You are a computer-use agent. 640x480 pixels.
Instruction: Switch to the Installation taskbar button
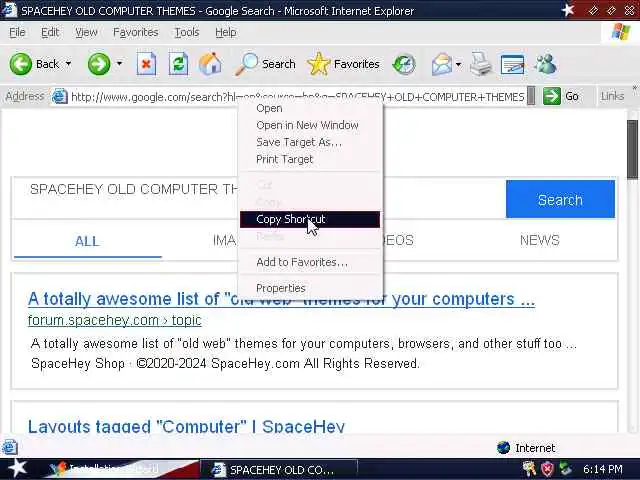pyautogui.click(x=121, y=469)
